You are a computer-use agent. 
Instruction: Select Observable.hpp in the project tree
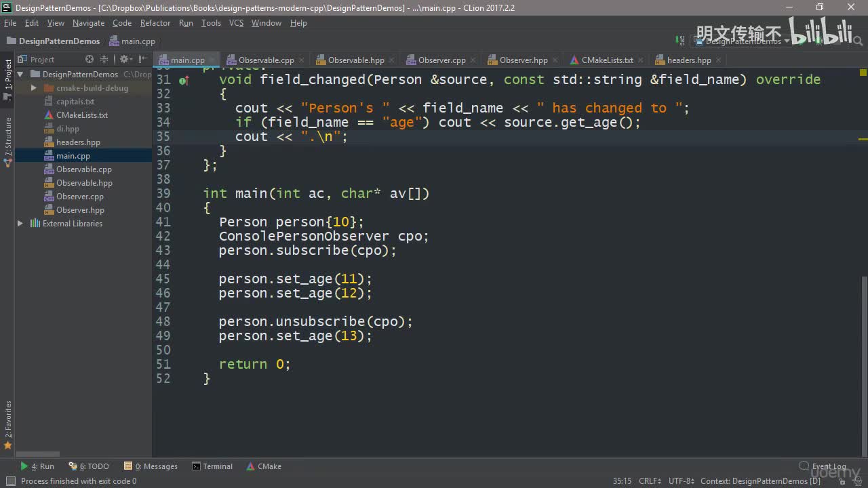pyautogui.click(x=84, y=183)
